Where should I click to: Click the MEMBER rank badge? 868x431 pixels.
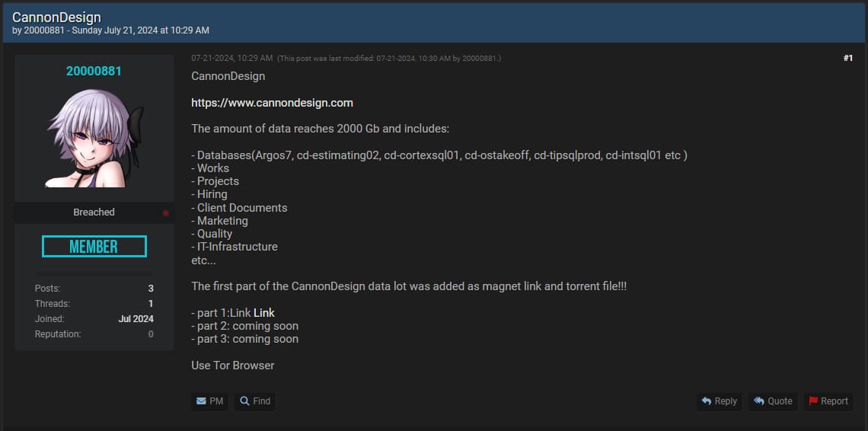(94, 247)
